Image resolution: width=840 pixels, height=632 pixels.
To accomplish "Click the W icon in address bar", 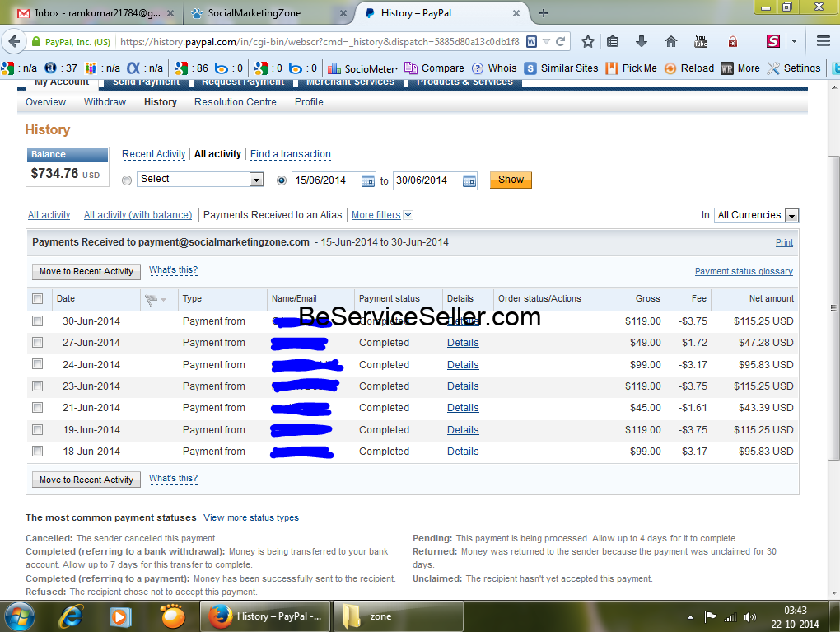I will [x=531, y=41].
